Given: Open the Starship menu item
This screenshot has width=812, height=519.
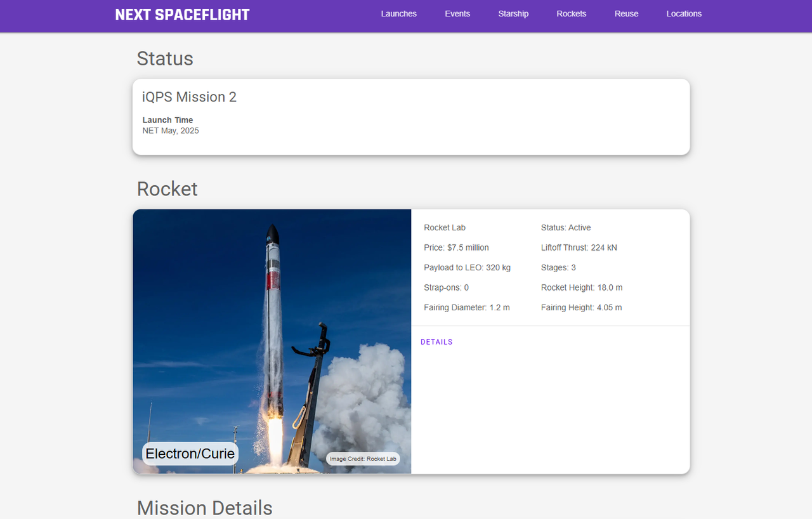Looking at the screenshot, I should click(513, 14).
